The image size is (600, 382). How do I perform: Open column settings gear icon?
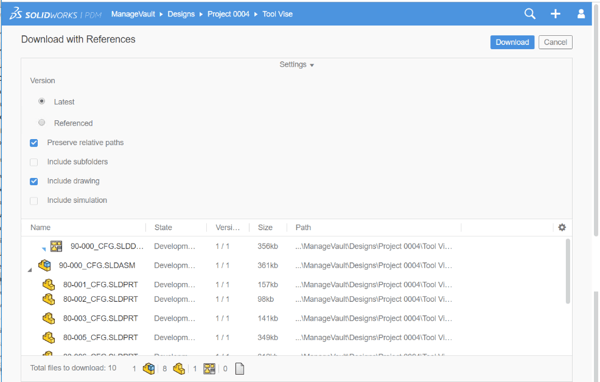click(x=562, y=227)
